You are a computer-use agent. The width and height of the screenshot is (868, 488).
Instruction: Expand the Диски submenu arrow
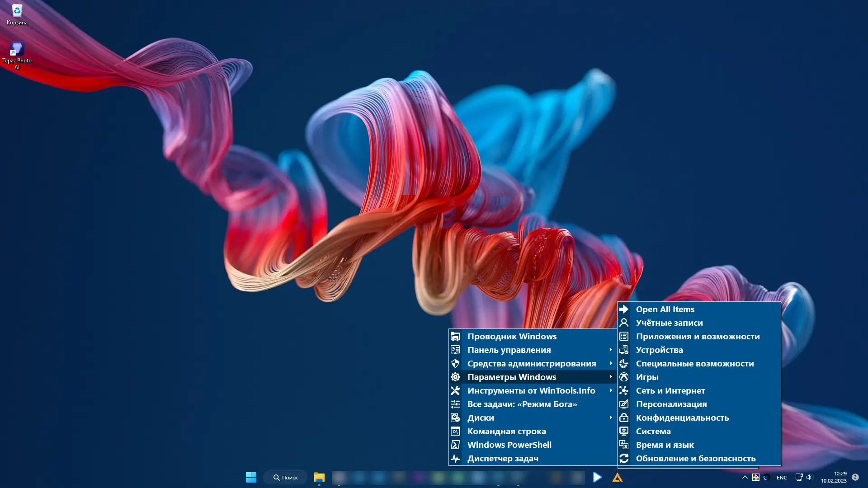point(611,418)
